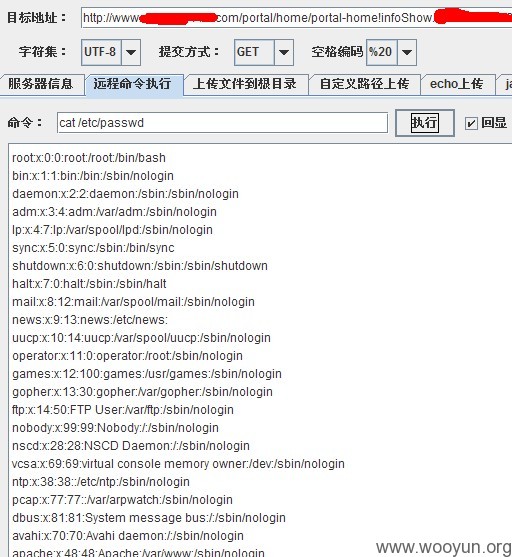The height and width of the screenshot is (557, 512).
Task: Click the 字符集 label
Action: coord(43,52)
